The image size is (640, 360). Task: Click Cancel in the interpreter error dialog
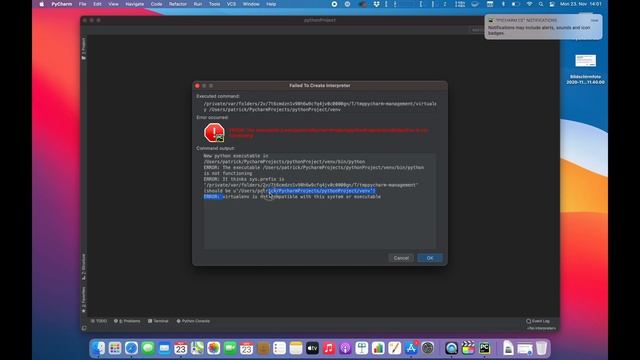401,258
